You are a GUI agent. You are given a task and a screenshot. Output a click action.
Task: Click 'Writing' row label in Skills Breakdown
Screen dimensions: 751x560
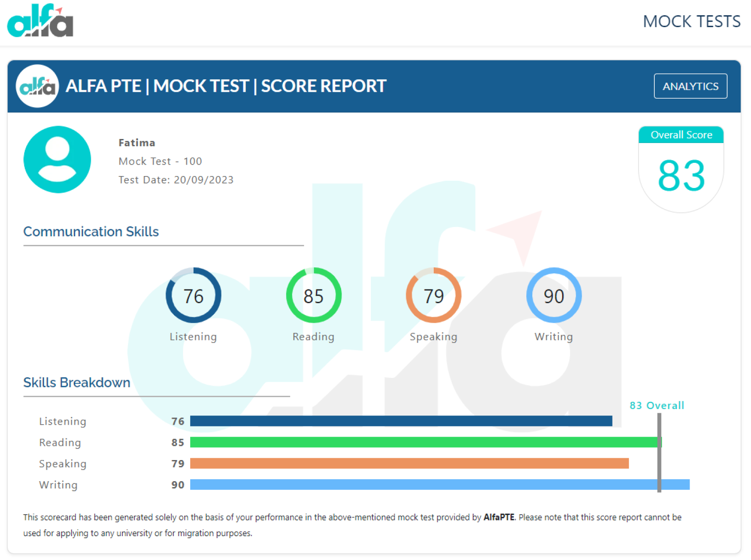[x=58, y=485]
